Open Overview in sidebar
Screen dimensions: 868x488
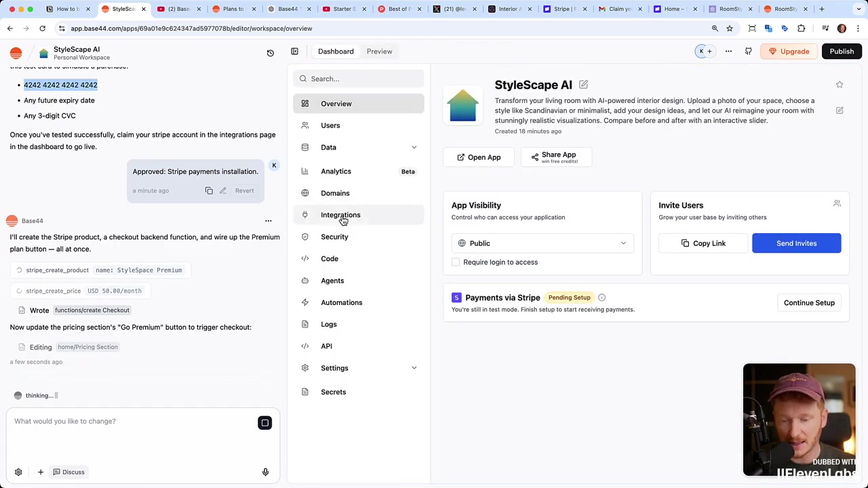pos(359,104)
